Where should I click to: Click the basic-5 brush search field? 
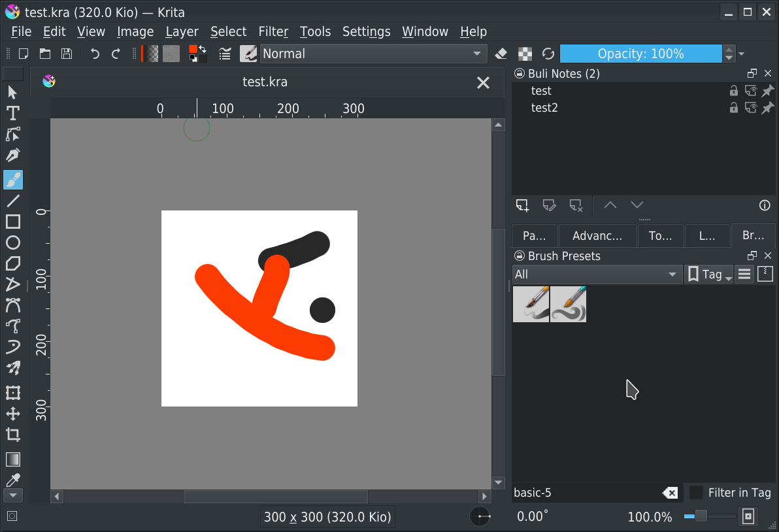point(585,493)
